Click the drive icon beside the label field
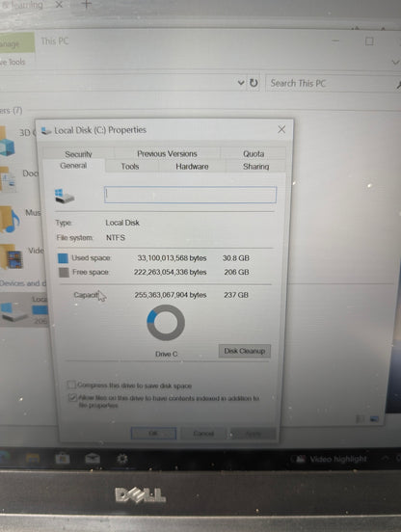Viewport: 401px width, 532px height. [x=65, y=196]
